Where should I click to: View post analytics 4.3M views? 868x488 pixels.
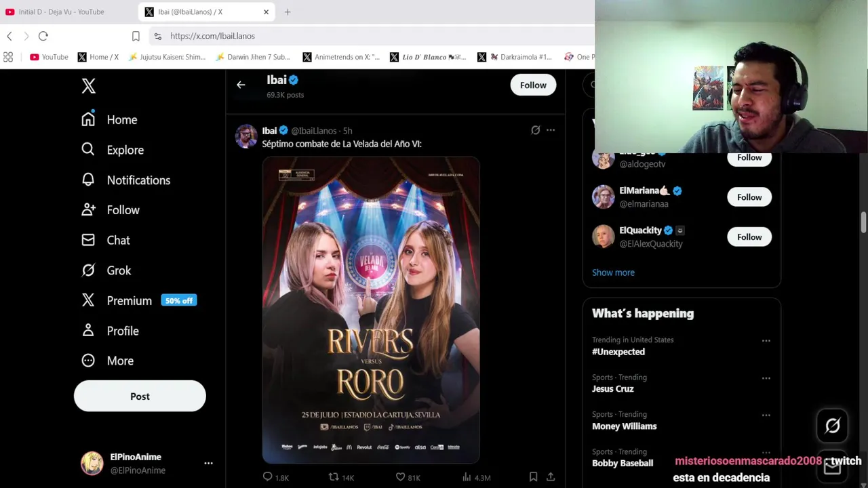[475, 477]
